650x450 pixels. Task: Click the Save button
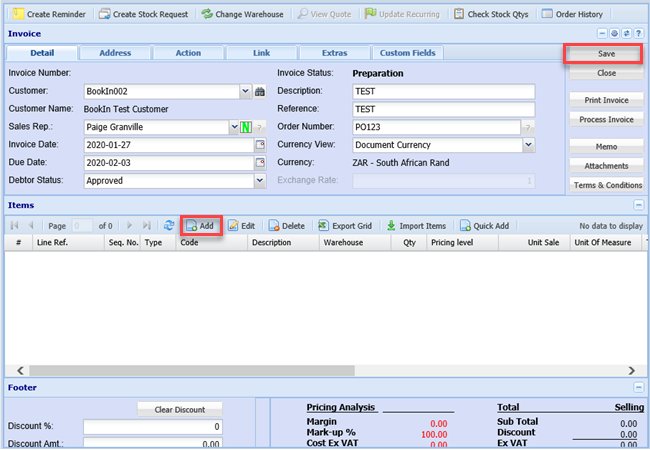tap(605, 53)
